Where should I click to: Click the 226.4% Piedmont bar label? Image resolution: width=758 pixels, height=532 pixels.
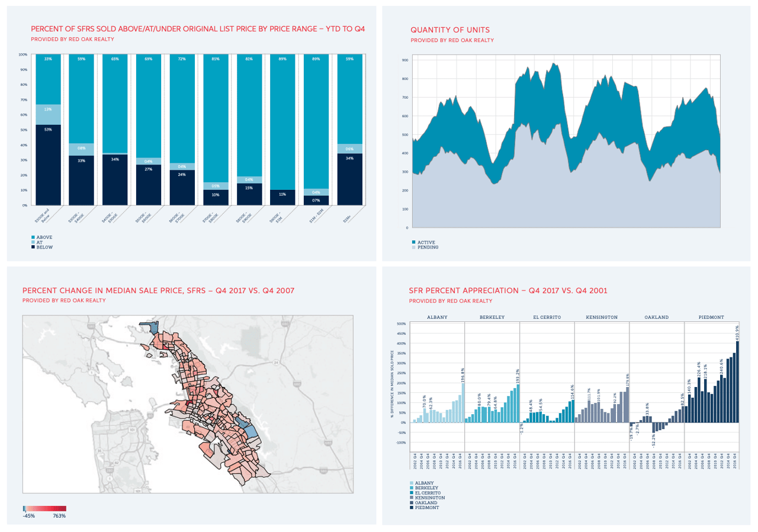[x=699, y=370]
